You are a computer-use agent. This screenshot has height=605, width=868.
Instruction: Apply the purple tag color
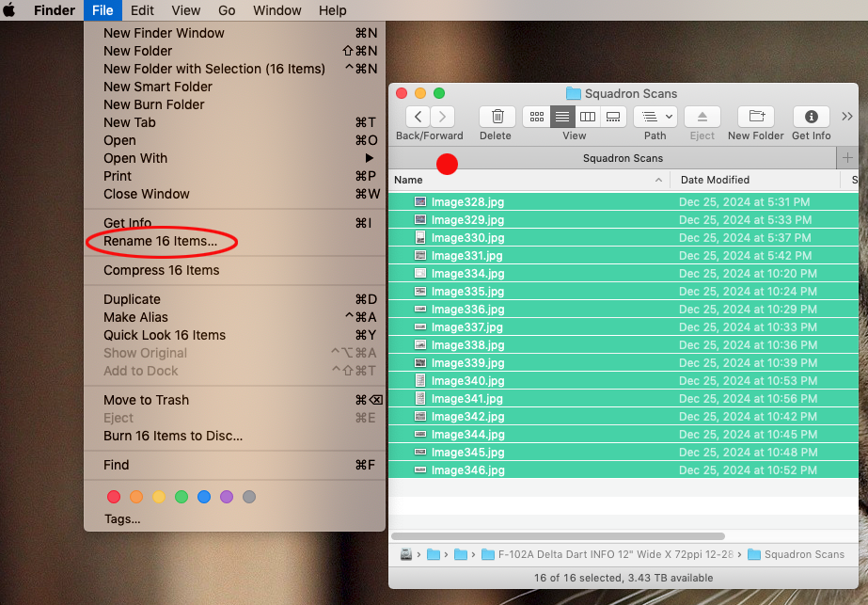pos(227,497)
